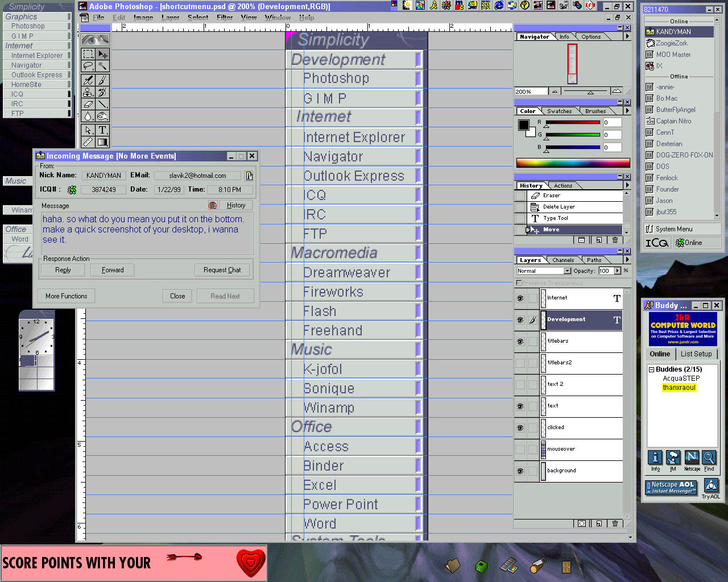Viewport: 728px width, 582px height.
Task: Open AIM running-man icon in top shortcut bar
Action: click(434, 6)
